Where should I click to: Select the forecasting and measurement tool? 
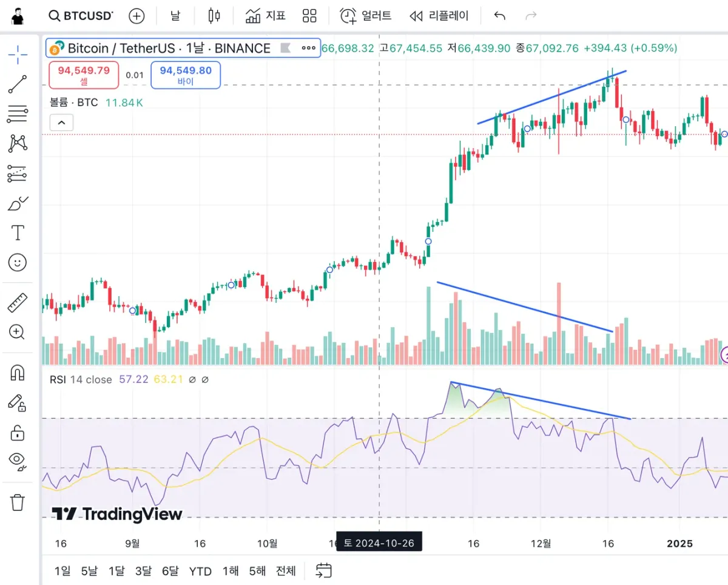click(18, 173)
